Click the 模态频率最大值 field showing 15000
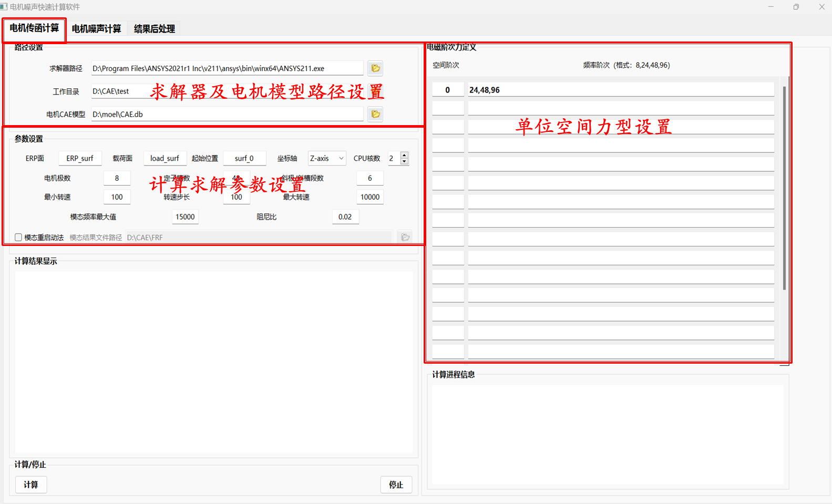This screenshot has width=832, height=504. tap(185, 217)
